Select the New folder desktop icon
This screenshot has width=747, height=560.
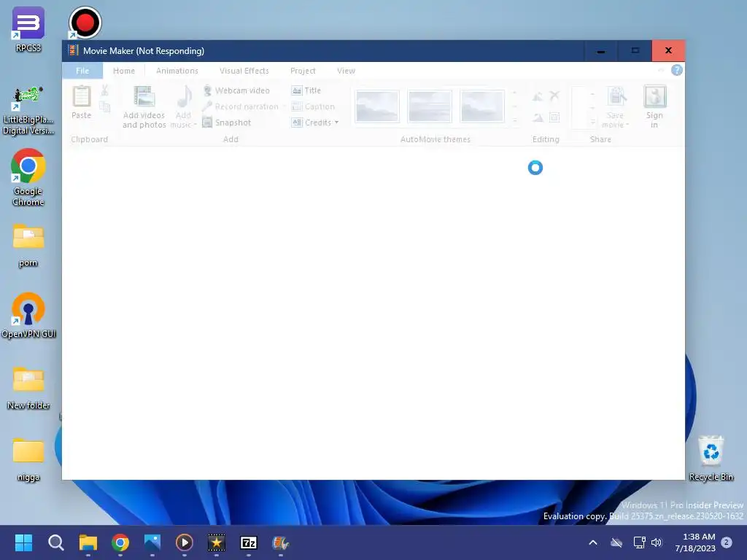[28, 388]
